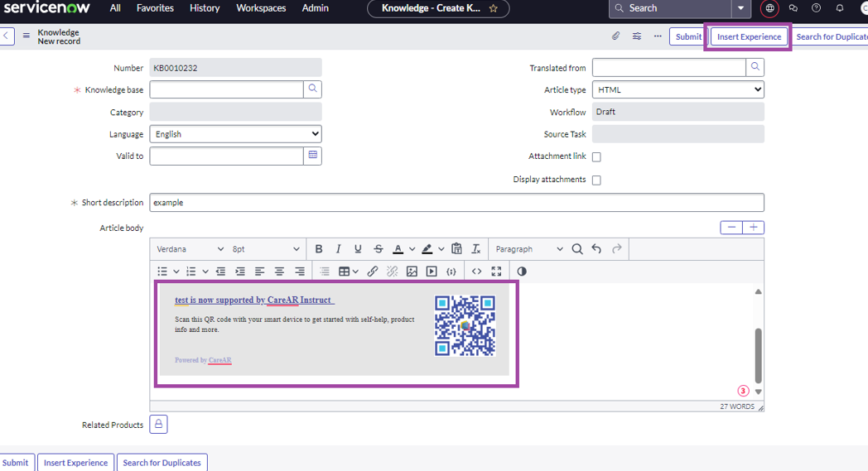Click top Insert Experience button
The height and width of the screenshot is (471, 868).
pos(749,36)
